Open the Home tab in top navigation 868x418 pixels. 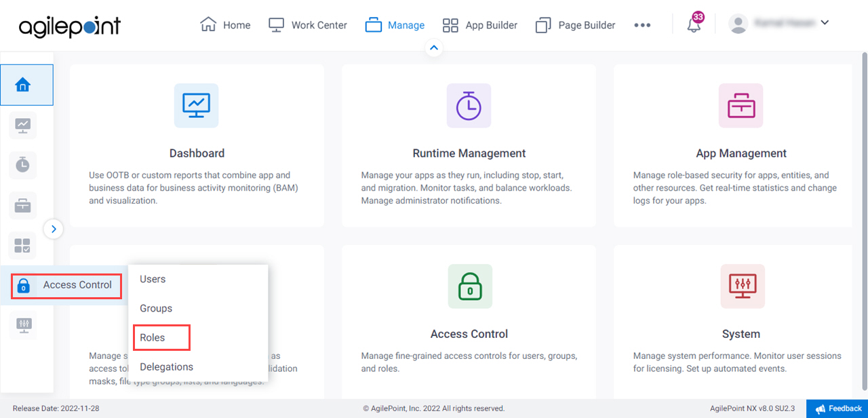(x=225, y=25)
